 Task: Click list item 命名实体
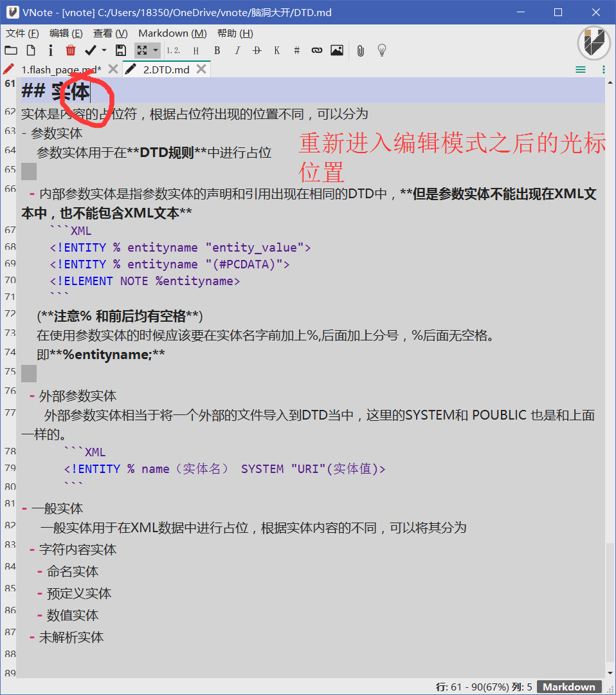point(73,571)
